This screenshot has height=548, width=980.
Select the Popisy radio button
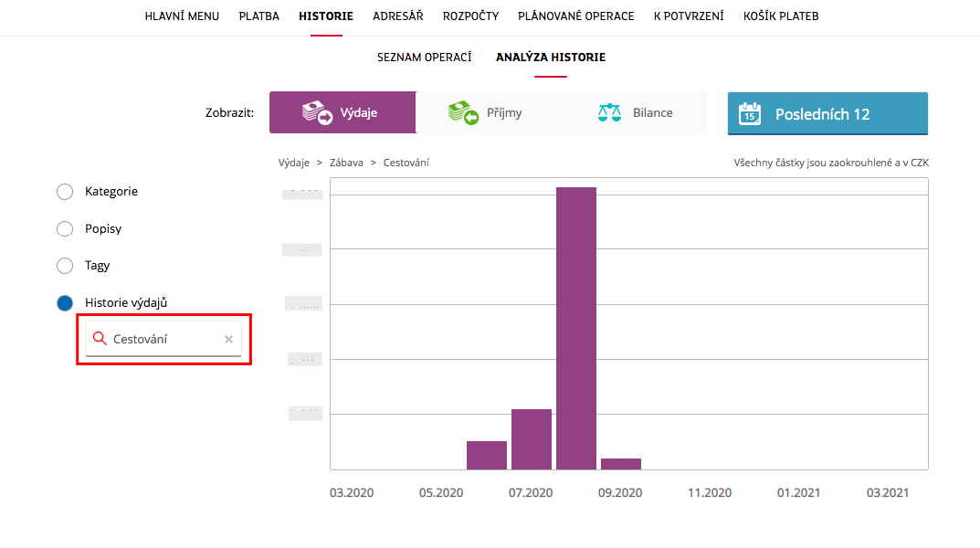click(x=65, y=229)
